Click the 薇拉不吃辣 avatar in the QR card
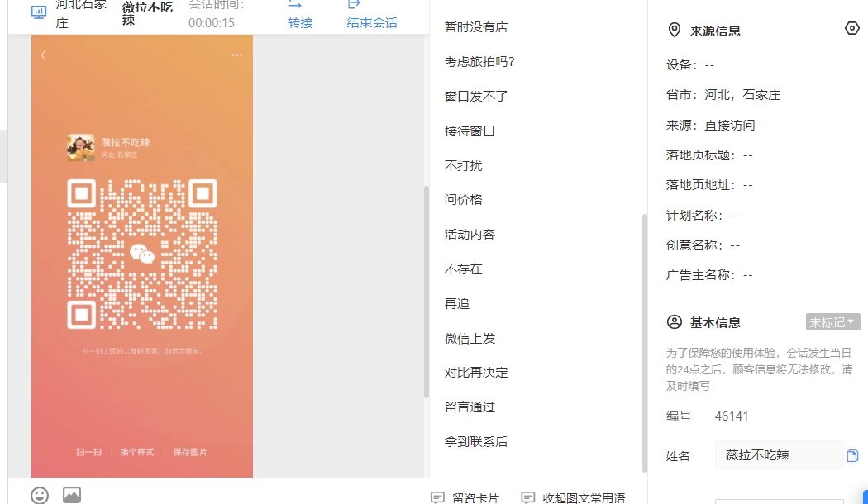 81,148
